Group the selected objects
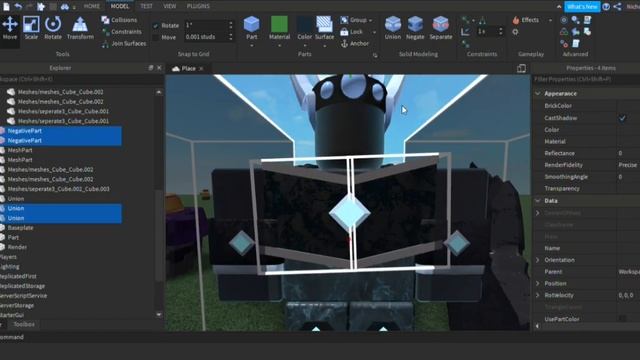Screen dimensions: 640x360 click(353, 20)
